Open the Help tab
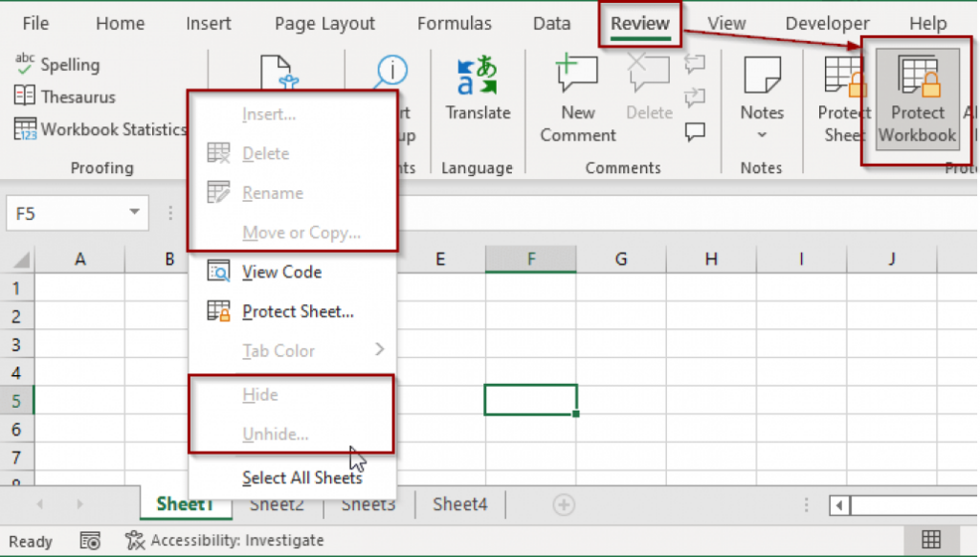Image resolution: width=980 pixels, height=557 pixels. [927, 23]
